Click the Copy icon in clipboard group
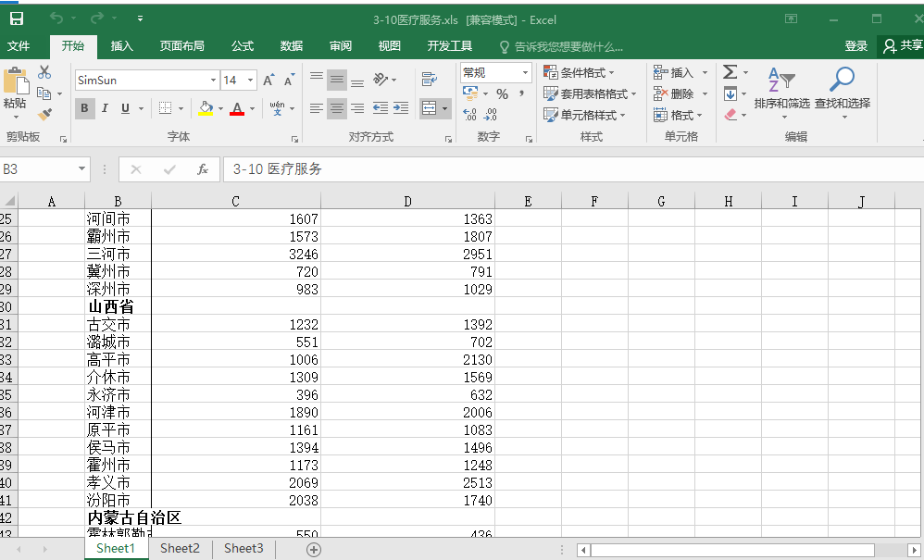 (43, 93)
